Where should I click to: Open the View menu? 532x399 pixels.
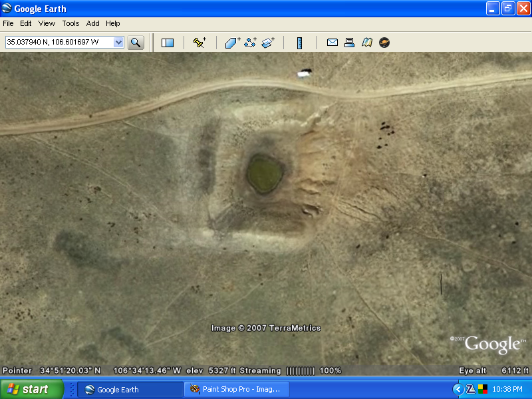click(x=47, y=23)
